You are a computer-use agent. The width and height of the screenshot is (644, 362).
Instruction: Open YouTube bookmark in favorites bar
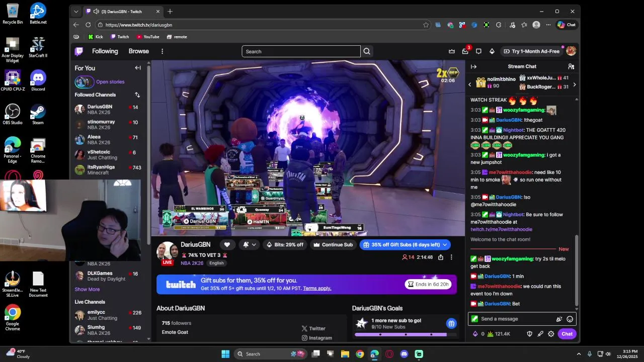(148, 37)
